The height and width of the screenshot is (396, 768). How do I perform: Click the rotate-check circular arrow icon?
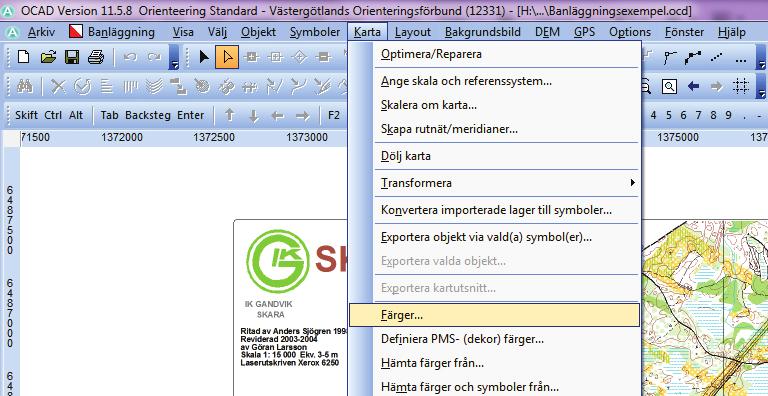(x=82, y=87)
